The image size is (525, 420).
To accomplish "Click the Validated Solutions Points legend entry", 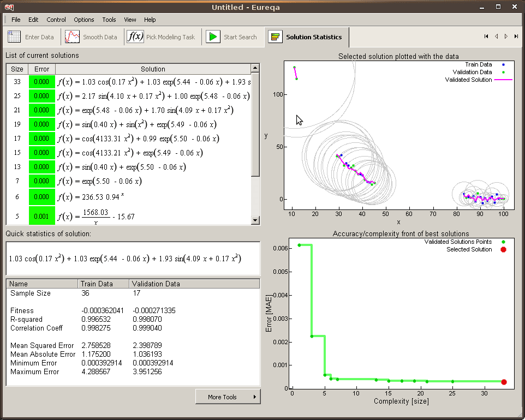I will click(464, 242).
